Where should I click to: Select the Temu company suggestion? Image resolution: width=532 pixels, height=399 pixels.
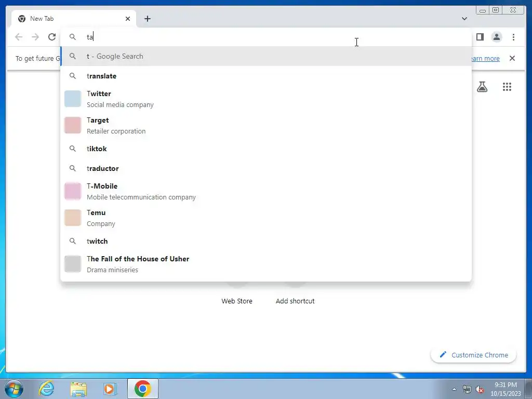click(x=266, y=218)
